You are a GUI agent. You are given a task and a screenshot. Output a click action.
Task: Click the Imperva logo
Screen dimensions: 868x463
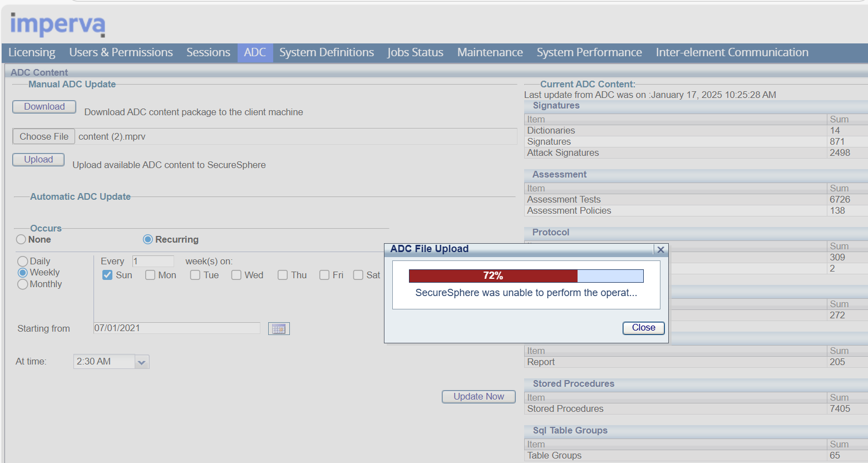pos(58,24)
